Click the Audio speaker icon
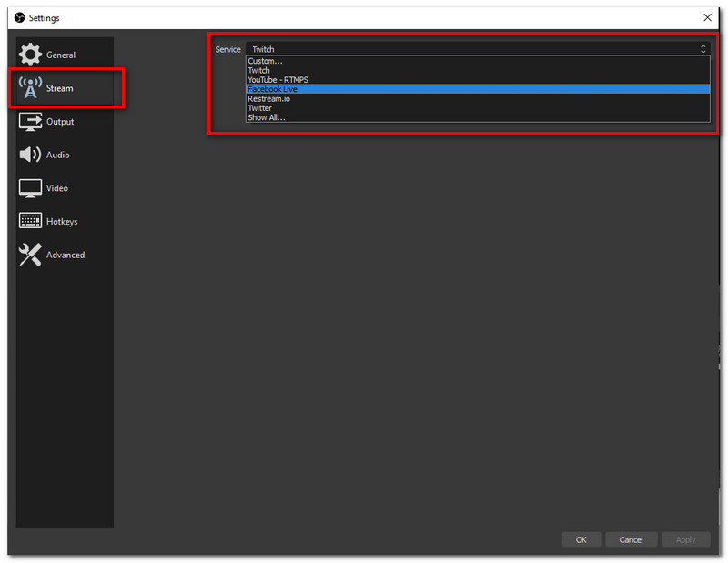The image size is (728, 563). [30, 155]
